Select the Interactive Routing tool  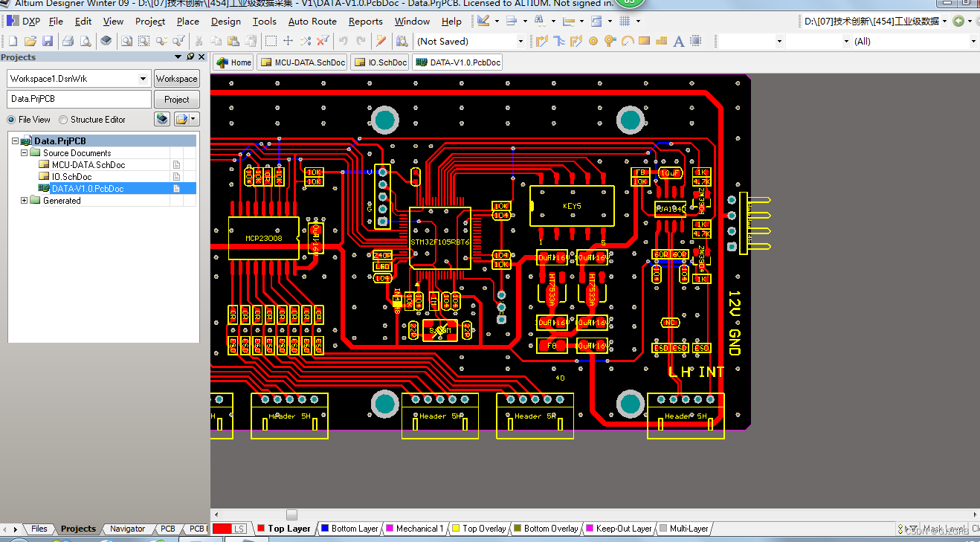(x=543, y=41)
